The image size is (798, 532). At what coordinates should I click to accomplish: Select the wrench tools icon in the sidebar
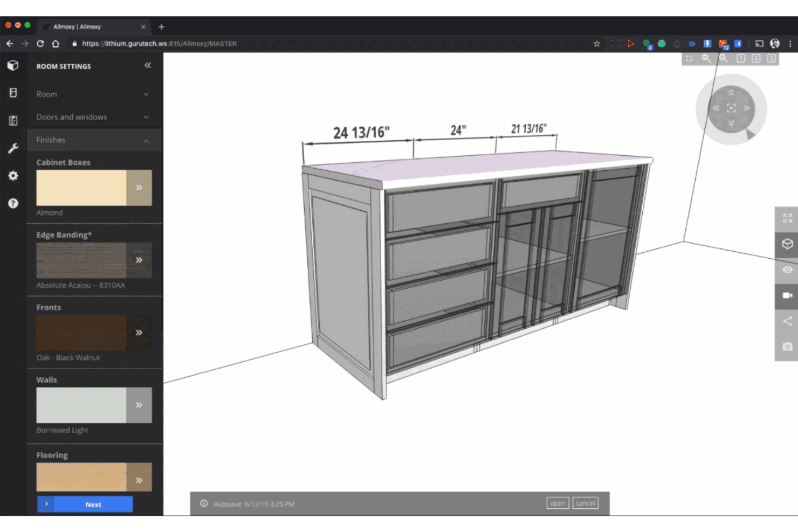tap(13, 148)
